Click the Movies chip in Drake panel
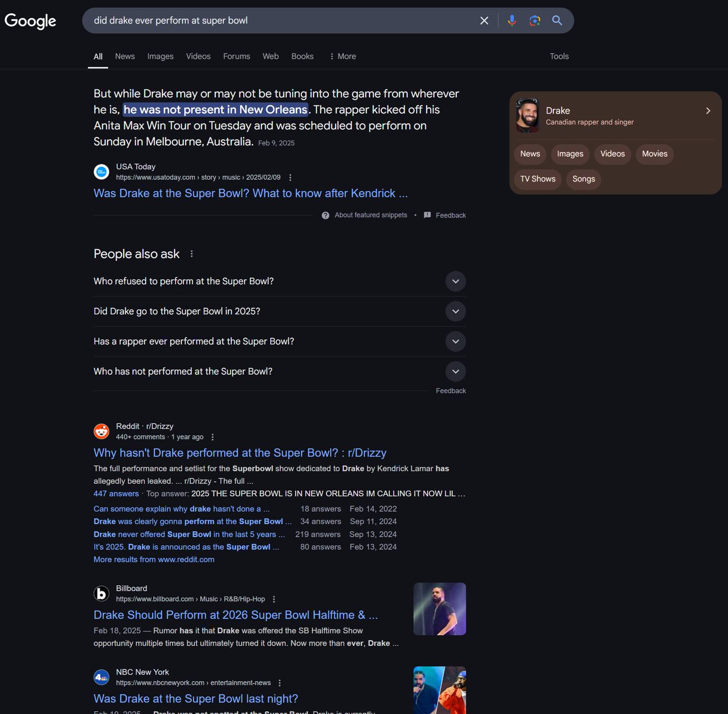This screenshot has height=714, width=728. (655, 154)
